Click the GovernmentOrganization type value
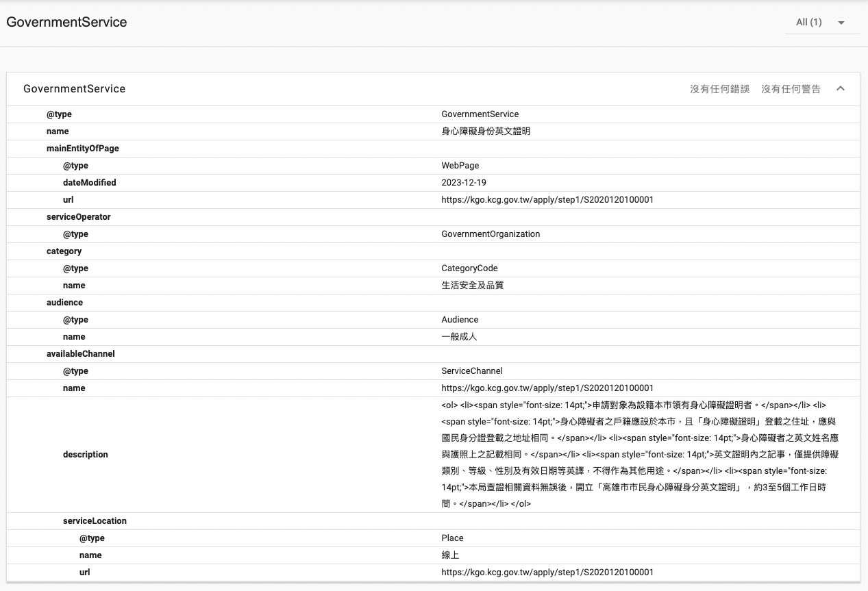Image resolution: width=868 pixels, height=591 pixels. (491, 234)
